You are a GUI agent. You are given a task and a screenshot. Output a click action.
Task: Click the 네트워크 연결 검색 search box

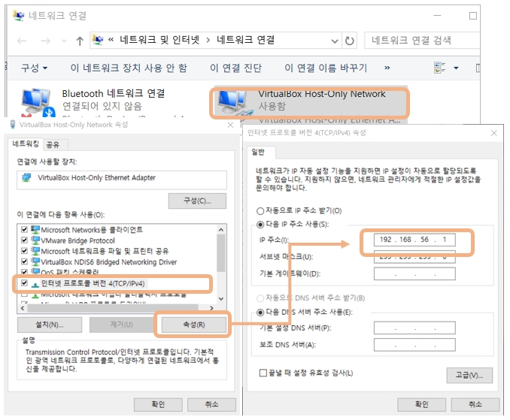[x=422, y=41]
